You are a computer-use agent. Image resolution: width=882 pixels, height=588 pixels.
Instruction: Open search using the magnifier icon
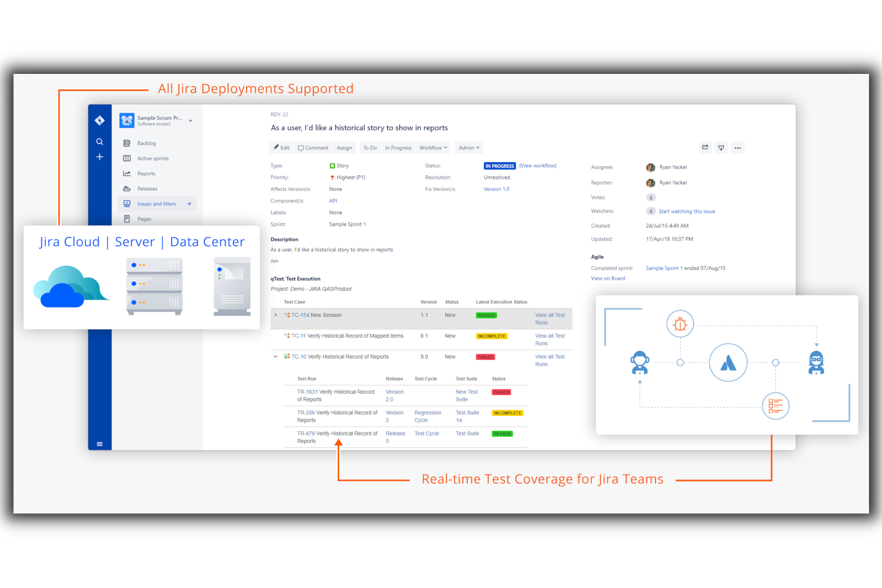[100, 141]
